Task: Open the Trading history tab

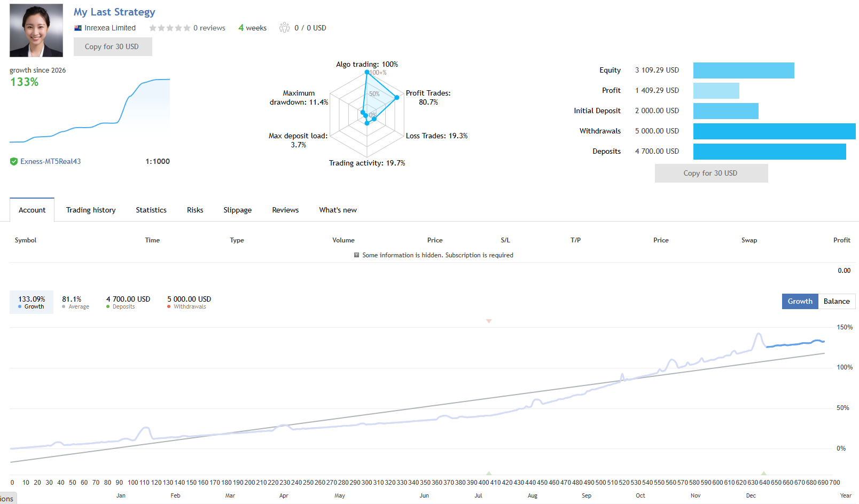Action: point(91,210)
